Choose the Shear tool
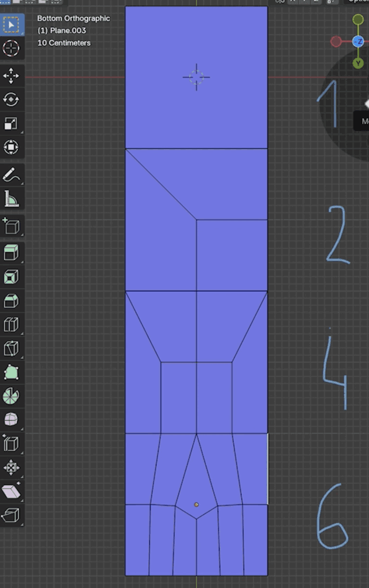The image size is (369, 588). pyautogui.click(x=11, y=492)
